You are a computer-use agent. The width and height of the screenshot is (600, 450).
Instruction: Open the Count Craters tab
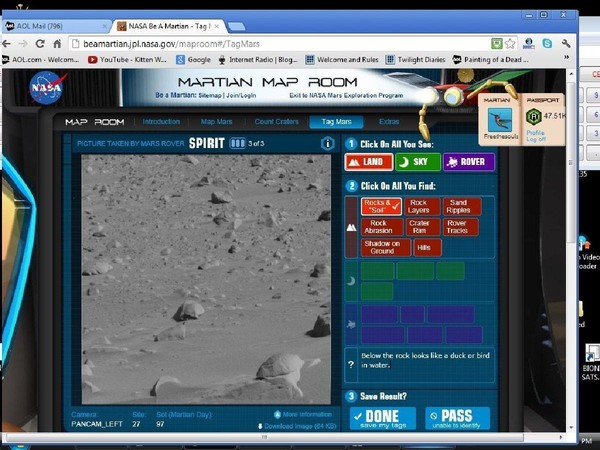click(x=276, y=122)
